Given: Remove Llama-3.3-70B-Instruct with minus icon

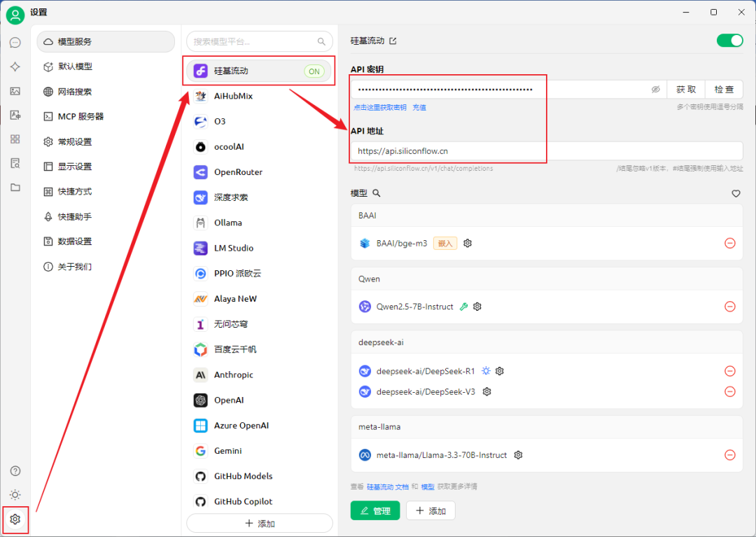Looking at the screenshot, I should tap(730, 455).
